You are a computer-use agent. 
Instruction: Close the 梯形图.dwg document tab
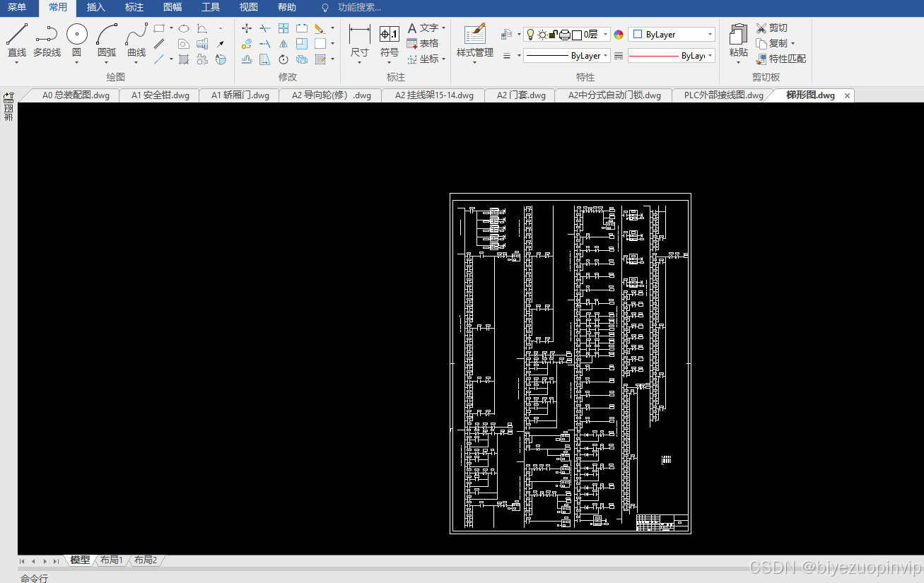(848, 95)
